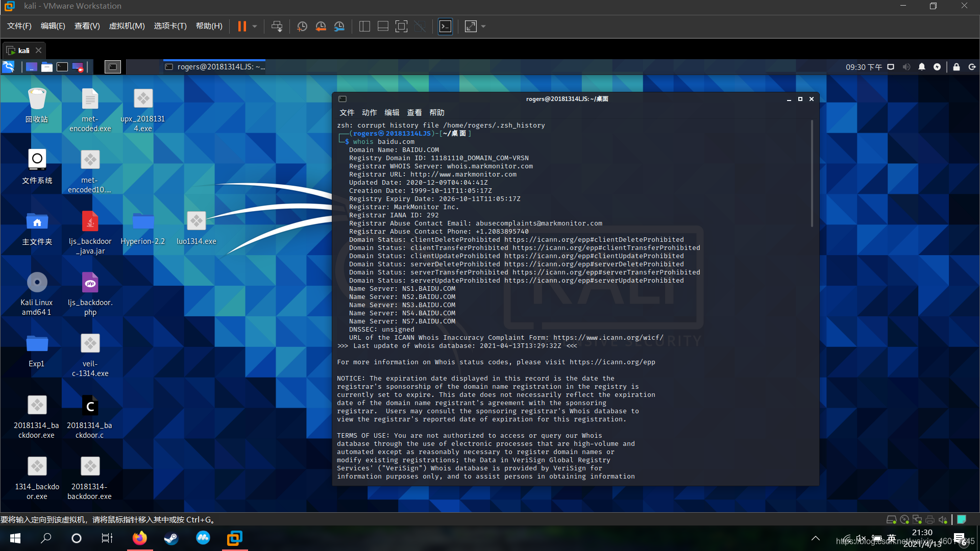980x551 pixels.
Task: Click the whois.markmonitor.com text in terminal
Action: coord(490,166)
